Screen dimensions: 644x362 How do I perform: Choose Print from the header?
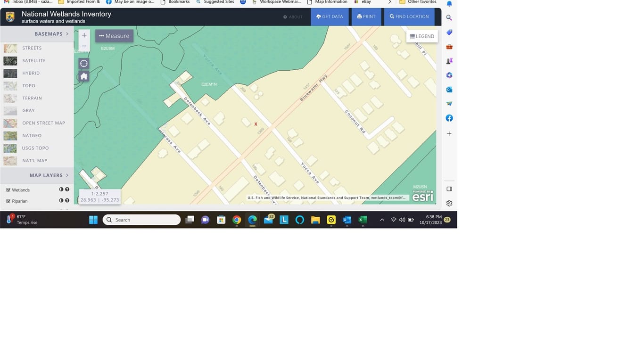pos(366,16)
